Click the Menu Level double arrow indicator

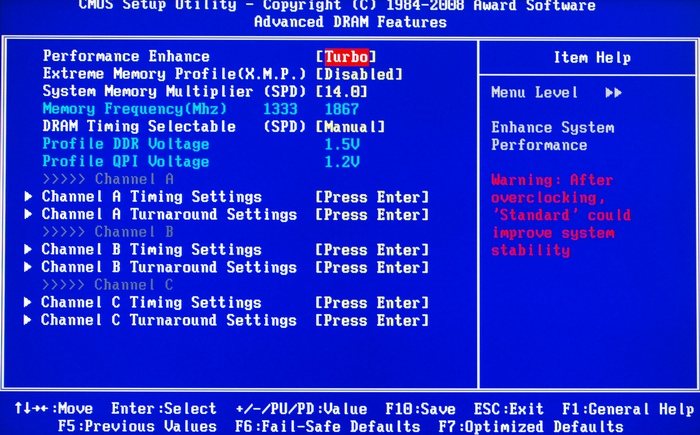[x=613, y=93]
